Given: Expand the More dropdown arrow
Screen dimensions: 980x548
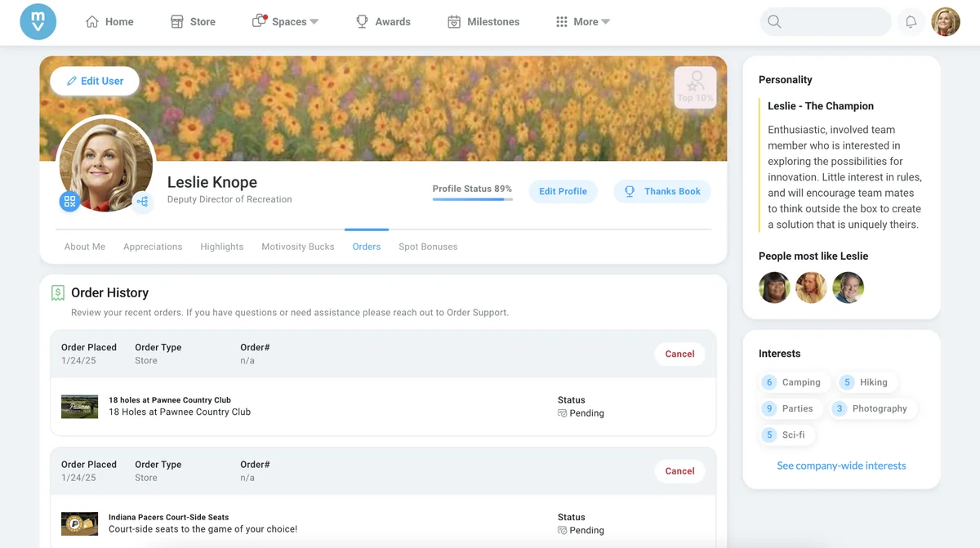Looking at the screenshot, I should point(605,22).
